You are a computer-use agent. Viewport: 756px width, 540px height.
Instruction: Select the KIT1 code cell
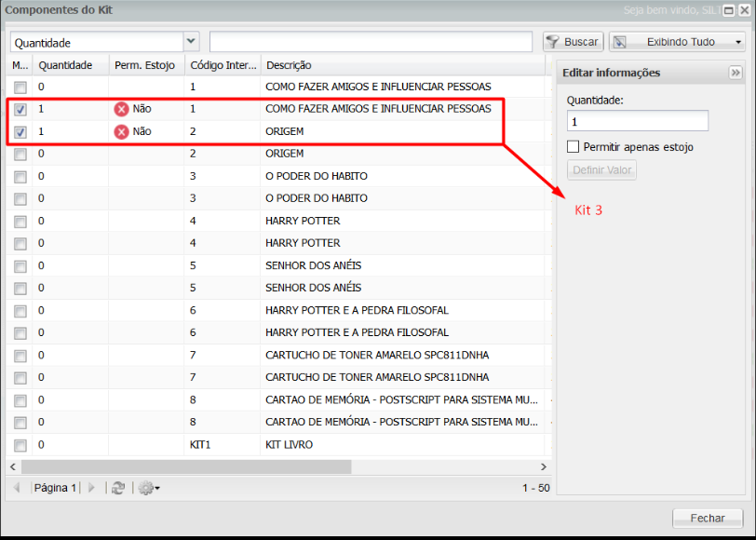pos(200,444)
